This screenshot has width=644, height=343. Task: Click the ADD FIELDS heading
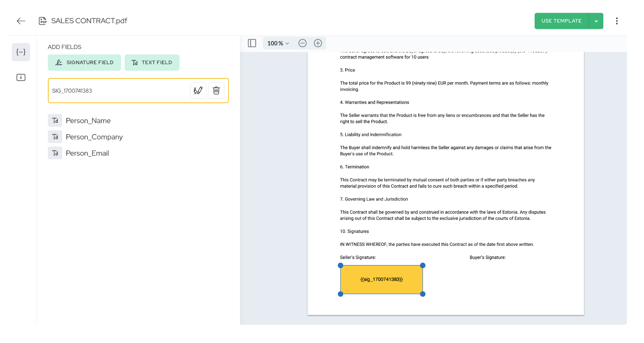pos(65,47)
